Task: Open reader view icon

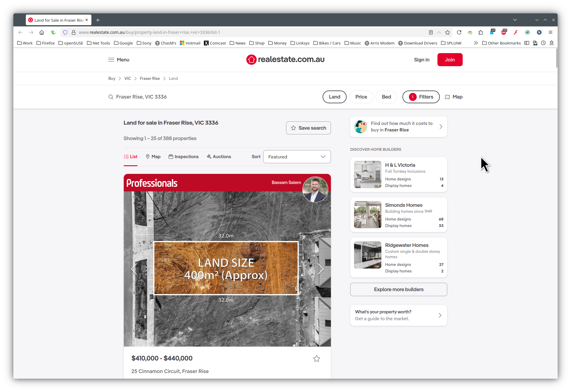Action: pyautogui.click(x=431, y=32)
